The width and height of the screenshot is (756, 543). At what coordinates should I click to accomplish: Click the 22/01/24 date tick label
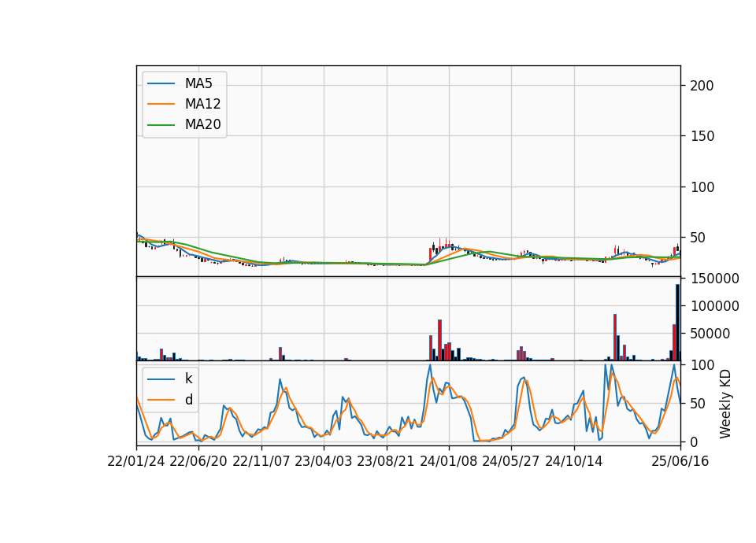[x=136, y=461]
